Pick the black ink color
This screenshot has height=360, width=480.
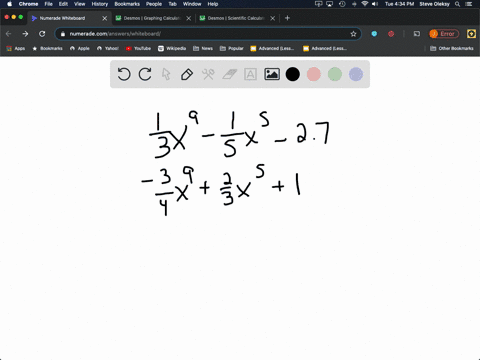tap(293, 74)
